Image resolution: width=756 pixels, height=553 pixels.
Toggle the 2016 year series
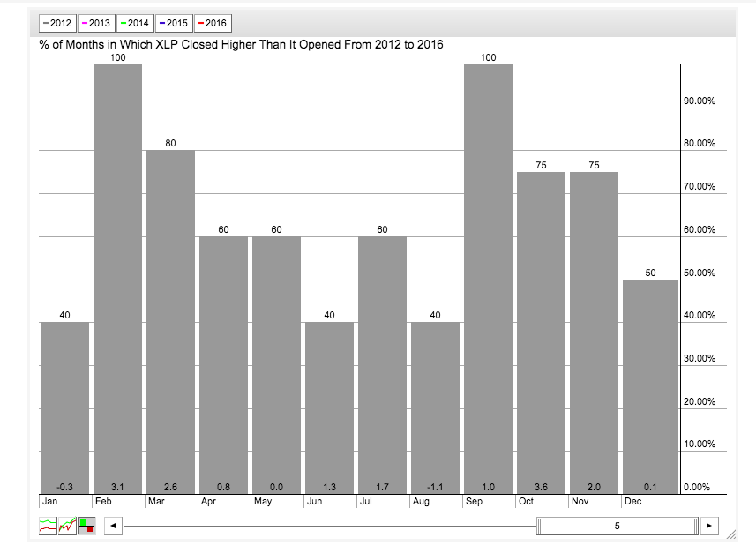pyautogui.click(x=213, y=23)
